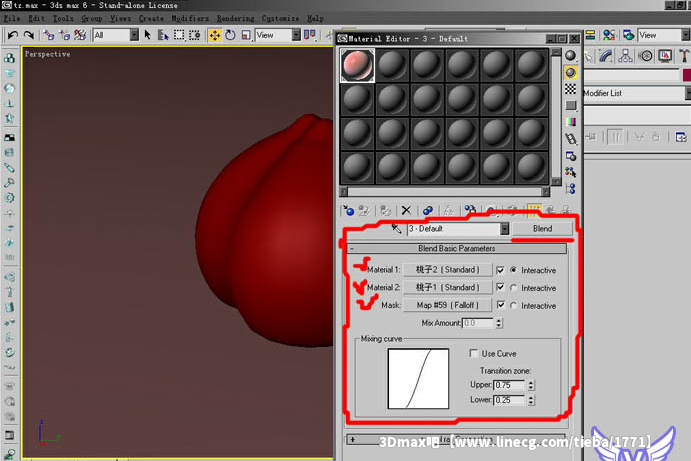
Task: Click the Rectangular Selection Region icon
Action: tap(179, 35)
